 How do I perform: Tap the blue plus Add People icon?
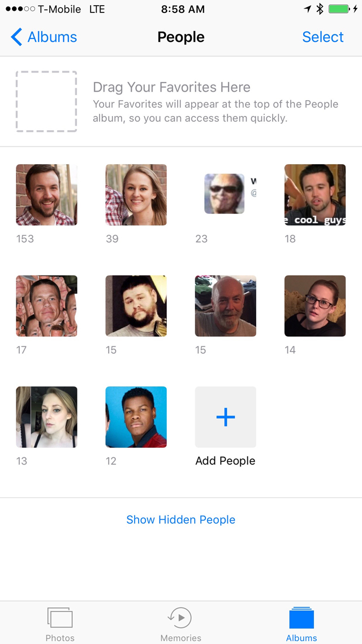(x=225, y=417)
